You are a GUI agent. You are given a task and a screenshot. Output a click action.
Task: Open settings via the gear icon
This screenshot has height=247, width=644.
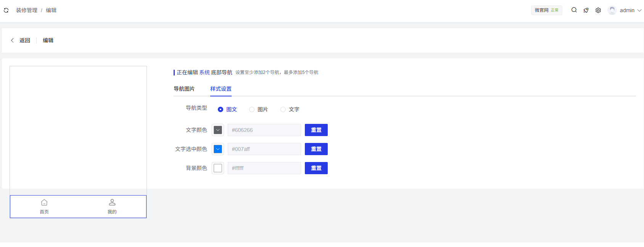click(598, 10)
